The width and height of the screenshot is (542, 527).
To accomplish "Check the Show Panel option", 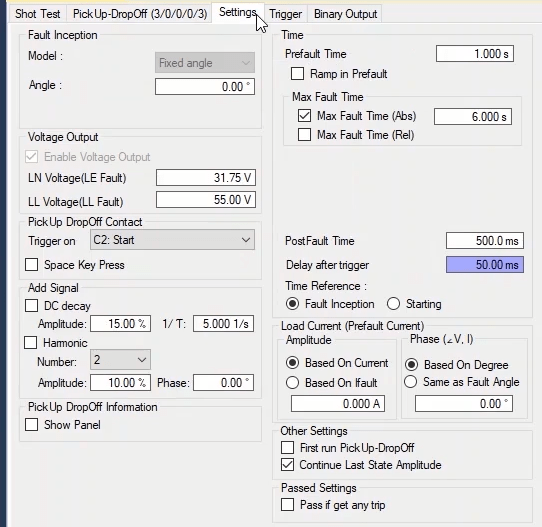I will (x=31, y=425).
